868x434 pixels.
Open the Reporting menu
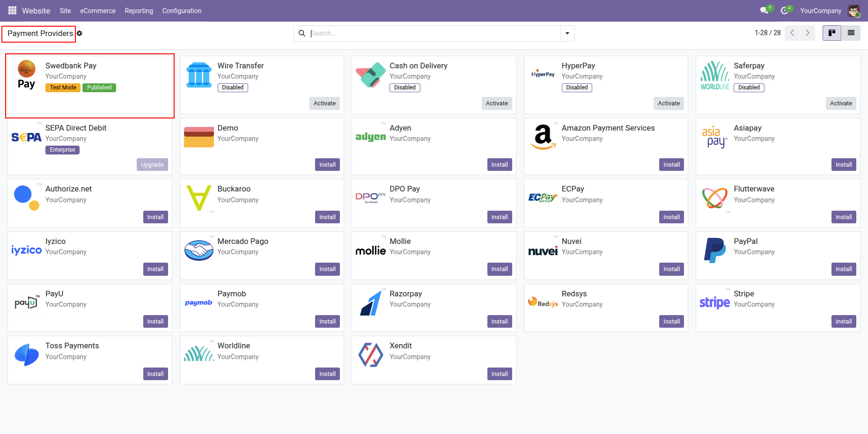(139, 11)
